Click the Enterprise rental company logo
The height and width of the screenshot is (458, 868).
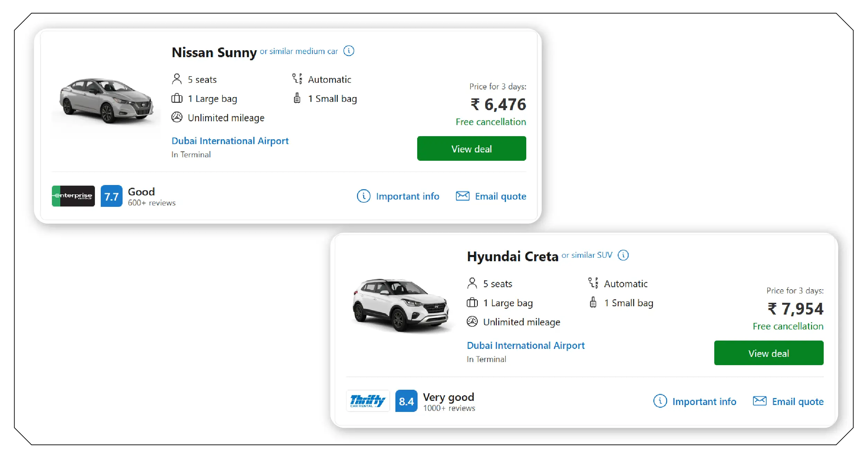pos(73,196)
